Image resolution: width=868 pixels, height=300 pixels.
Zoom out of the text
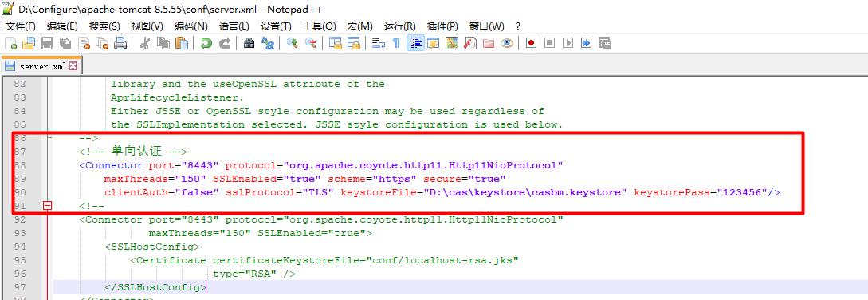pos(311,43)
